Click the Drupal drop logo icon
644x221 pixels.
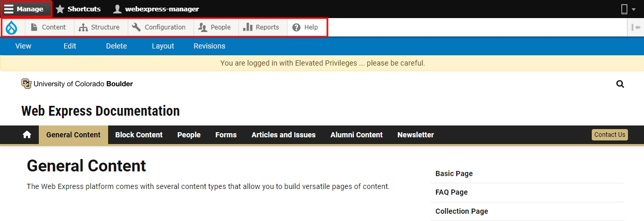click(11, 27)
